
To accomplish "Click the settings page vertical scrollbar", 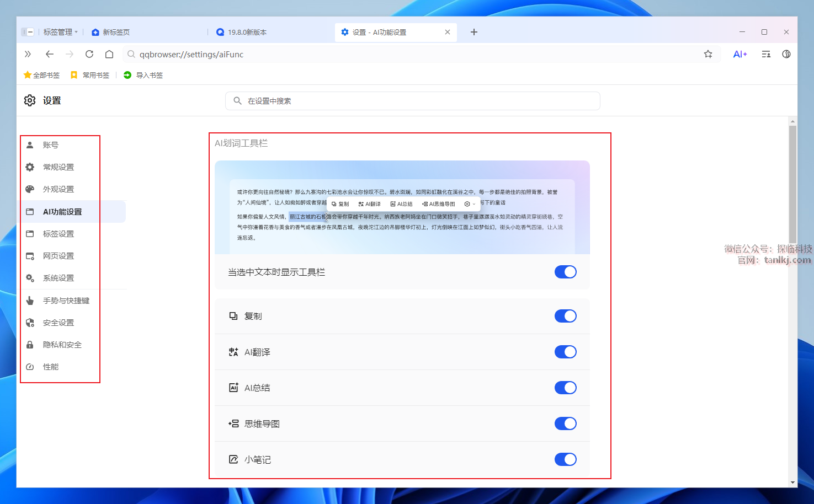I will click(792, 182).
